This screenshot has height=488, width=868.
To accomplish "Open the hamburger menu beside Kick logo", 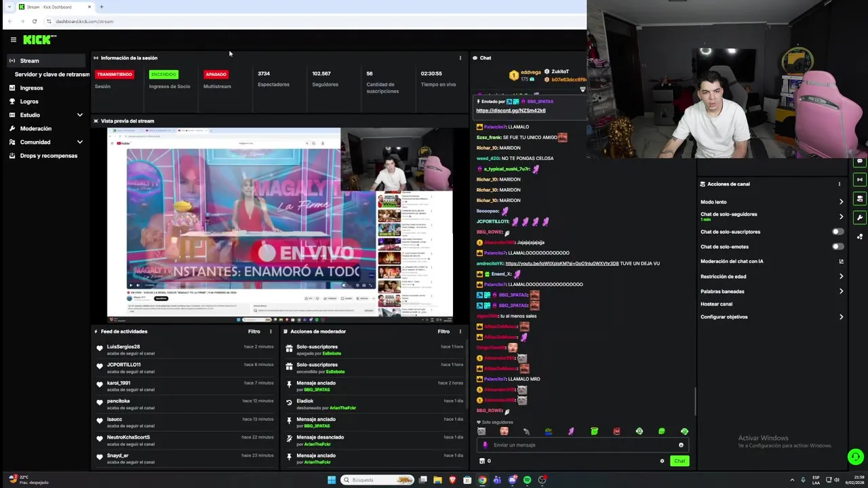I will [x=13, y=40].
